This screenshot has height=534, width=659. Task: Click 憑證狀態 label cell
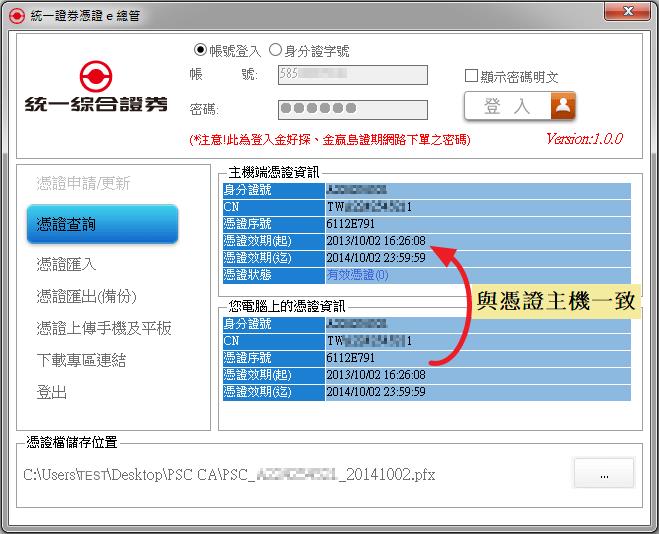[274, 275]
